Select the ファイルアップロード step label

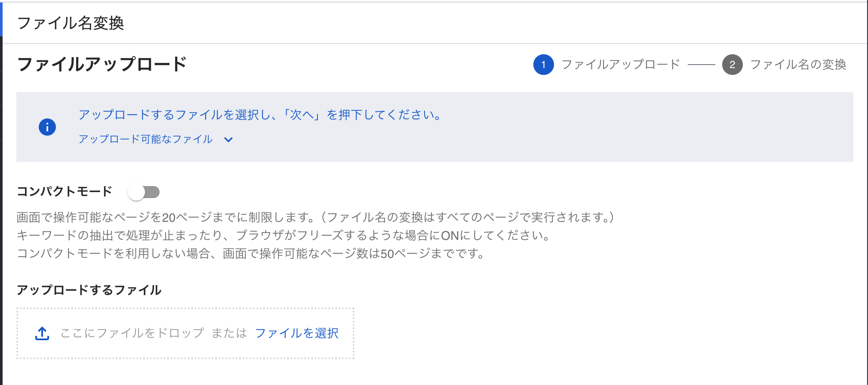pos(620,65)
